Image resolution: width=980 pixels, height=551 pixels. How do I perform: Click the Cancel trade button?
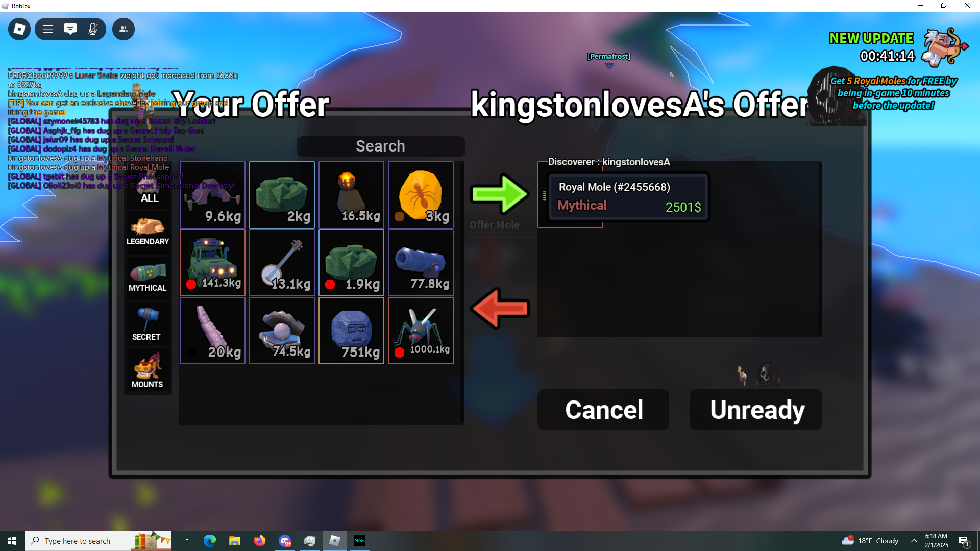[603, 410]
